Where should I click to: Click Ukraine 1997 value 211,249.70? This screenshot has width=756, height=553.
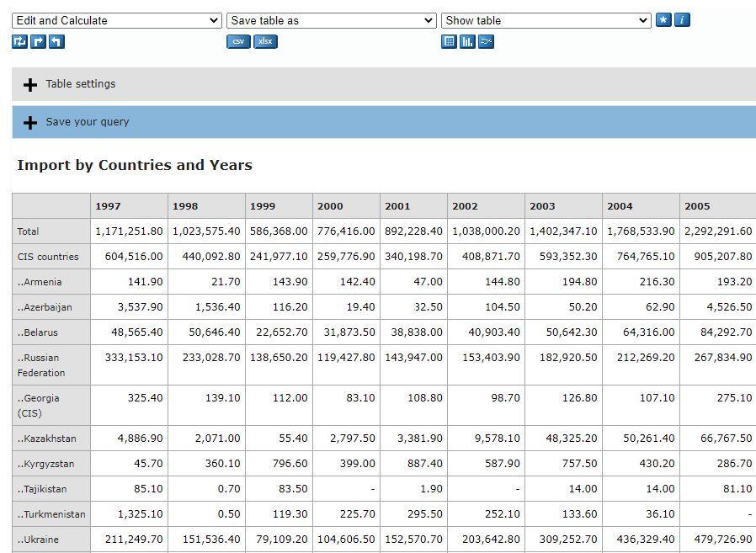point(134,540)
